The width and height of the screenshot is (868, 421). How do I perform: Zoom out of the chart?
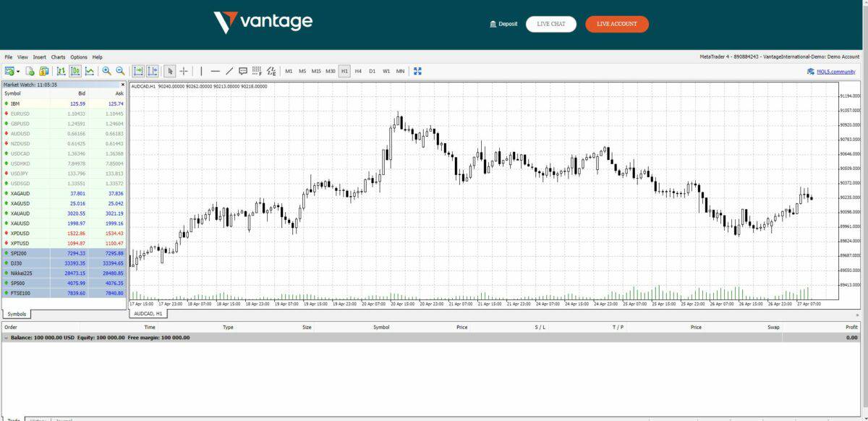click(120, 70)
